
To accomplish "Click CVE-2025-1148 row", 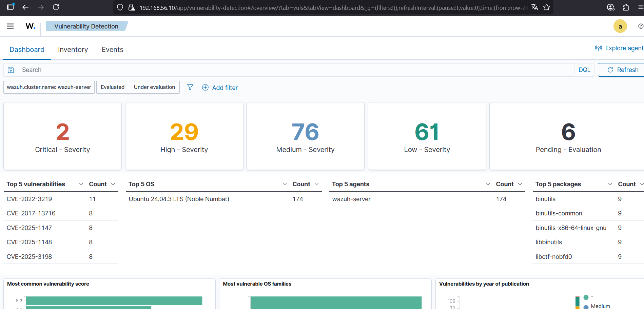I will pos(61,242).
